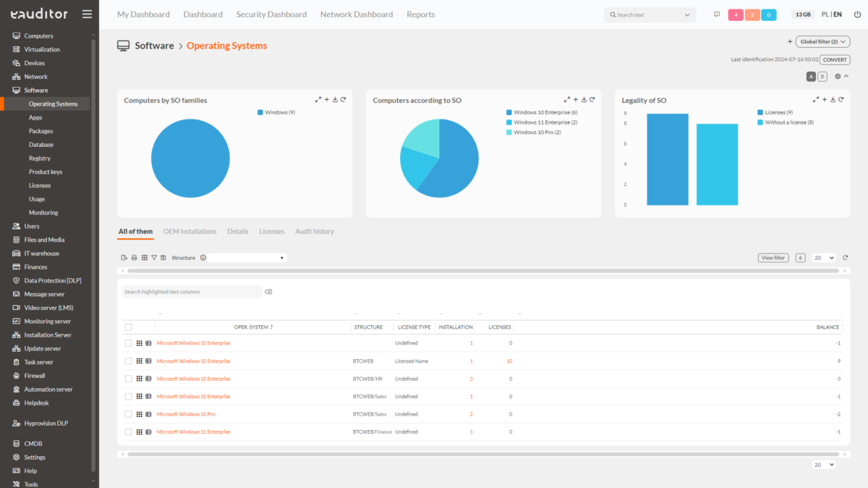Open Microsoft Windows 11 Enterprise record link
The image size is (868, 488).
[192, 432]
